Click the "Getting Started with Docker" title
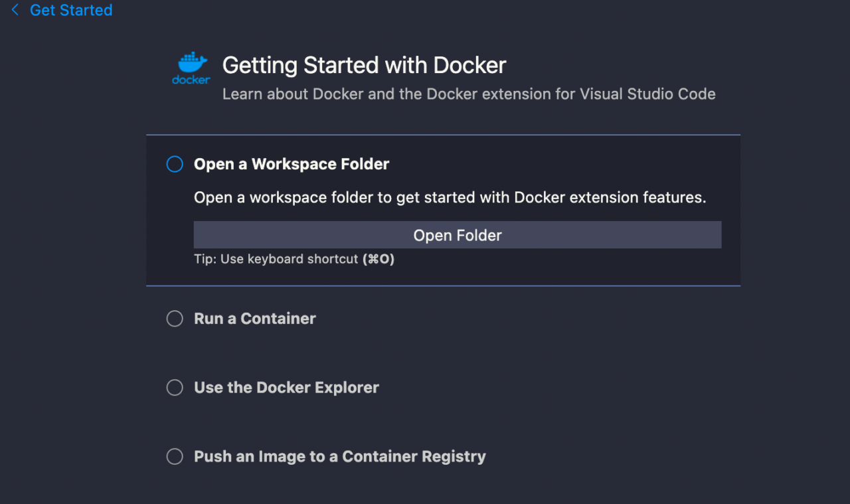Image resolution: width=850 pixels, height=504 pixels. tap(364, 65)
